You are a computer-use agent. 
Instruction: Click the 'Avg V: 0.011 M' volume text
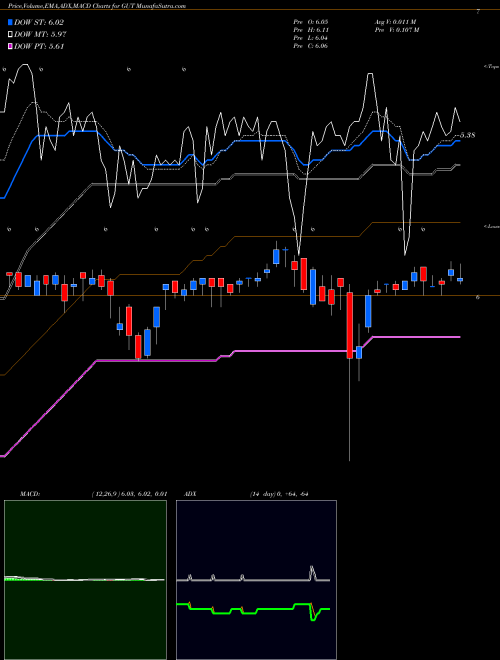(x=396, y=21)
